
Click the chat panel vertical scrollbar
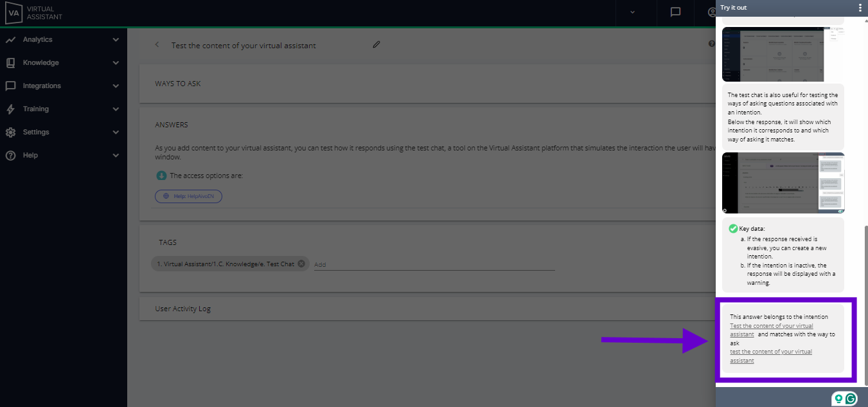click(x=865, y=305)
